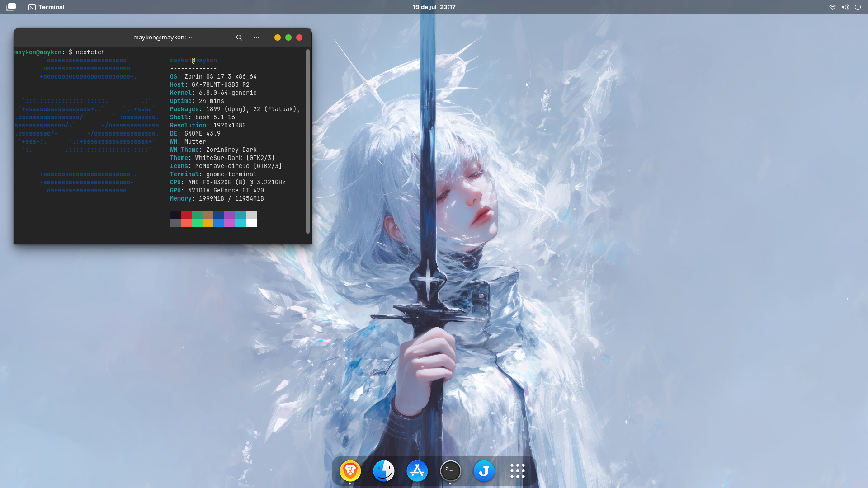Open the clock showing 19 de jul 23:17

click(434, 7)
